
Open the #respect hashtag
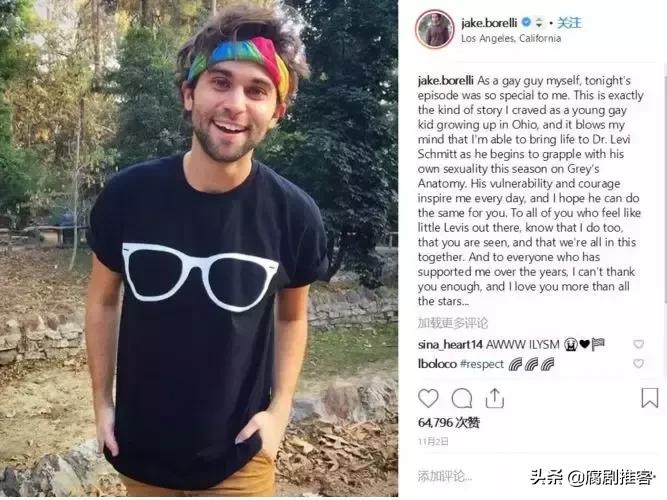tap(482, 364)
